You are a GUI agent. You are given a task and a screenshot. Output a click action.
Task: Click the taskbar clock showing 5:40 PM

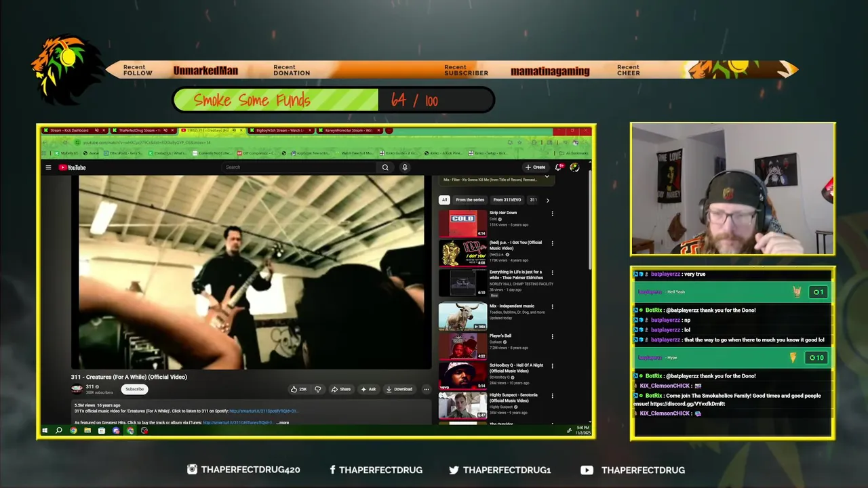pos(583,430)
